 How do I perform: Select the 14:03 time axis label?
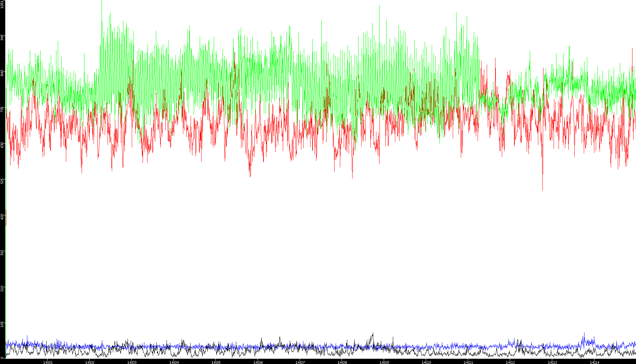pyautogui.click(x=132, y=362)
